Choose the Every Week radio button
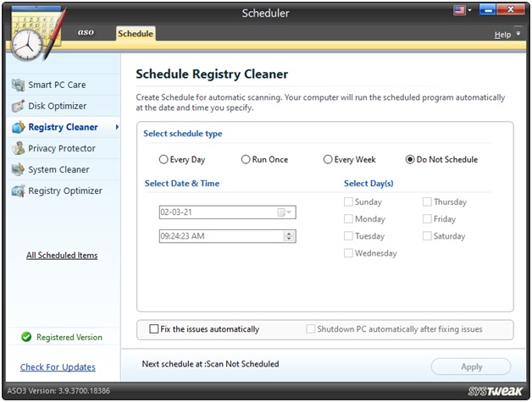The image size is (532, 402). pyautogui.click(x=327, y=159)
